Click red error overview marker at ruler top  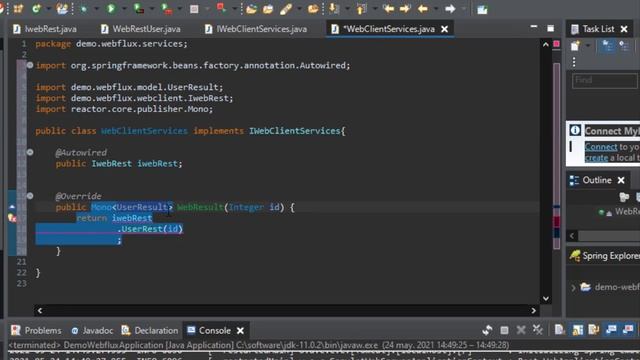pos(556,44)
